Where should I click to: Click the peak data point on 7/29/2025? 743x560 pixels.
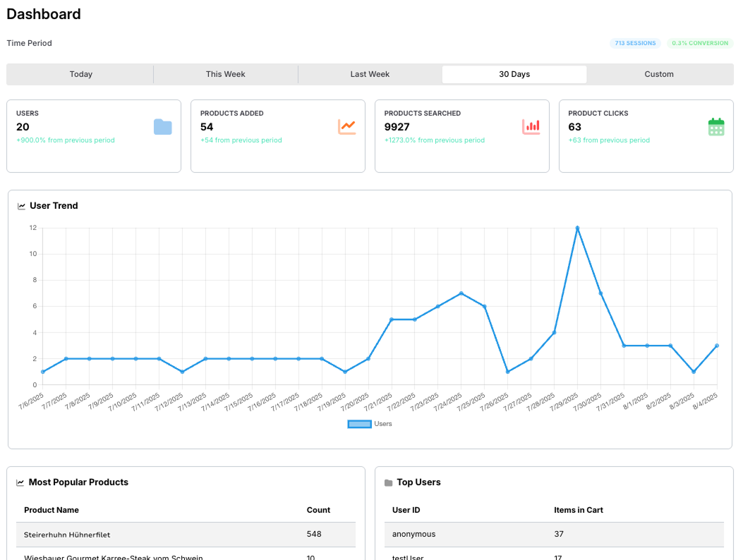tap(577, 228)
